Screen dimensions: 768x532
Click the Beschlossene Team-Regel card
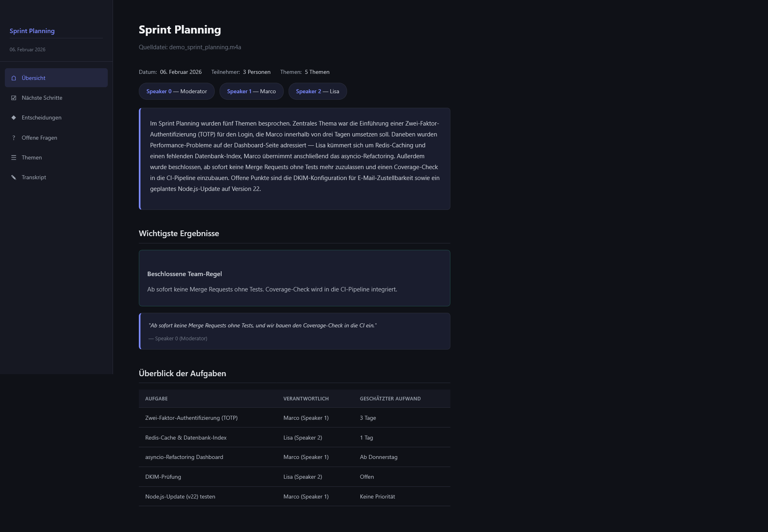pos(294,278)
